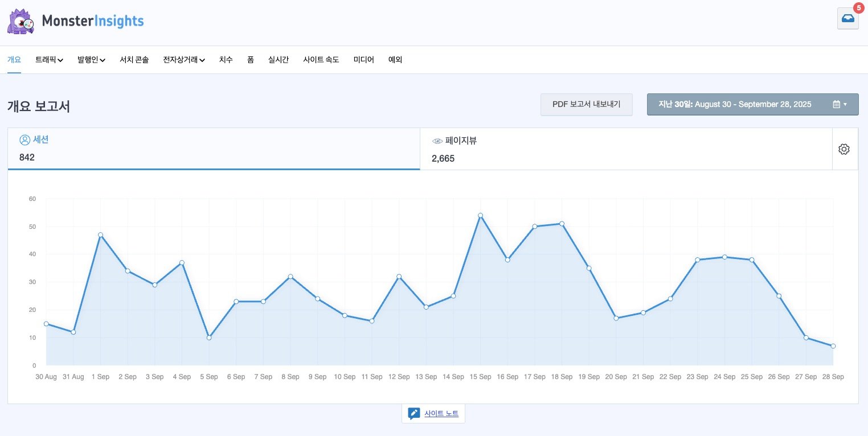Open the date range picker for 지난 30일
This screenshot has height=436, width=868.
coord(752,104)
